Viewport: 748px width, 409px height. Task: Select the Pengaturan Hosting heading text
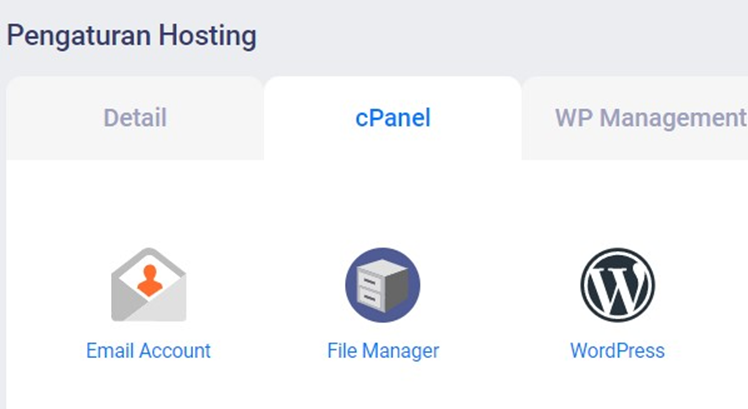point(132,36)
